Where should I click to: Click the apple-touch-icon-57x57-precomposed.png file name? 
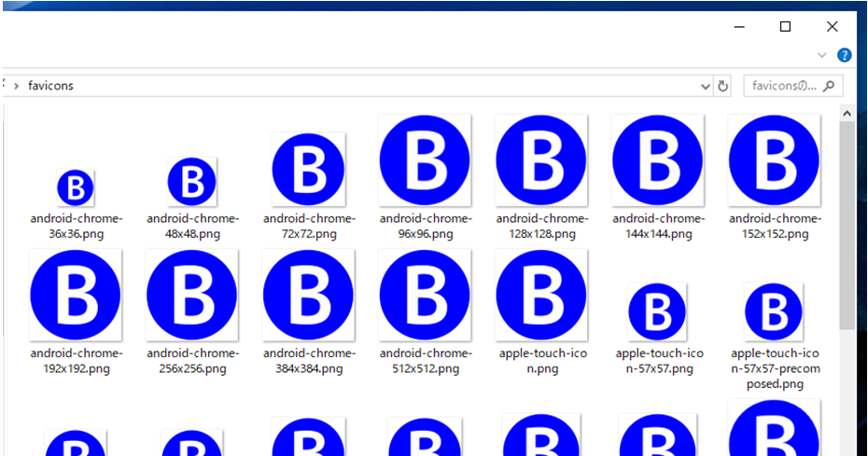coord(775,368)
